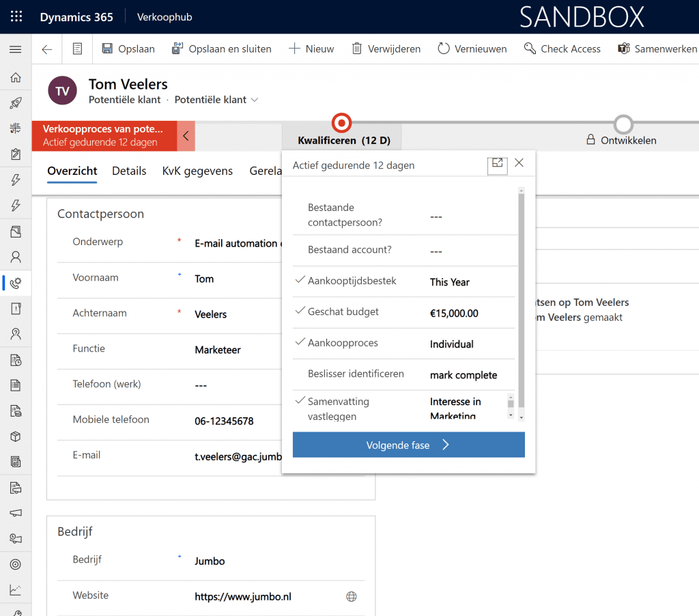This screenshot has height=616, width=699.
Task: Switch to the Overzicht tab
Action: pyautogui.click(x=72, y=171)
